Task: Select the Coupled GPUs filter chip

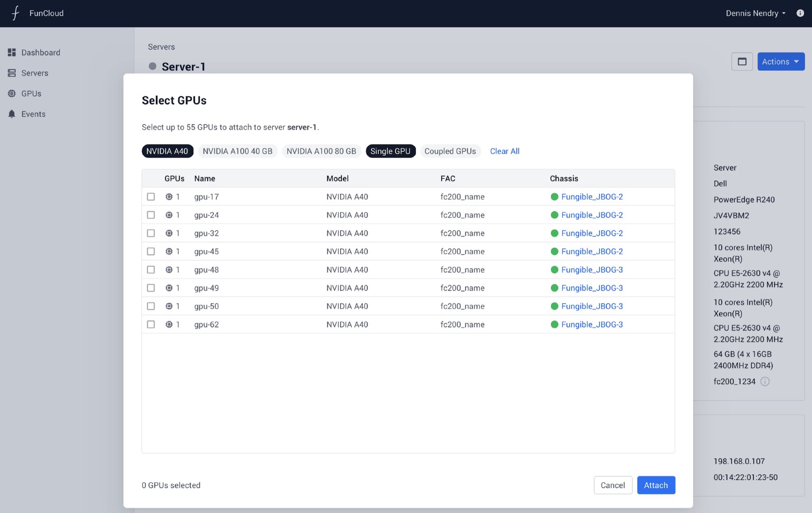Action: 450,151
